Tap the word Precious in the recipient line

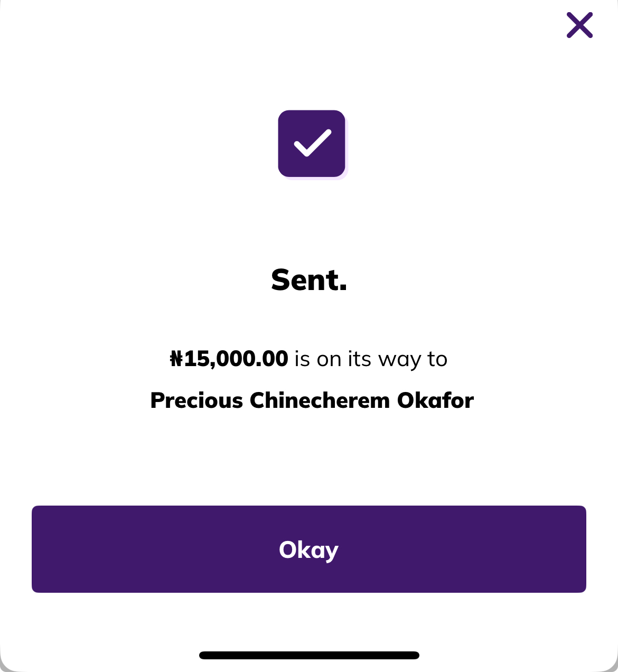(x=196, y=400)
